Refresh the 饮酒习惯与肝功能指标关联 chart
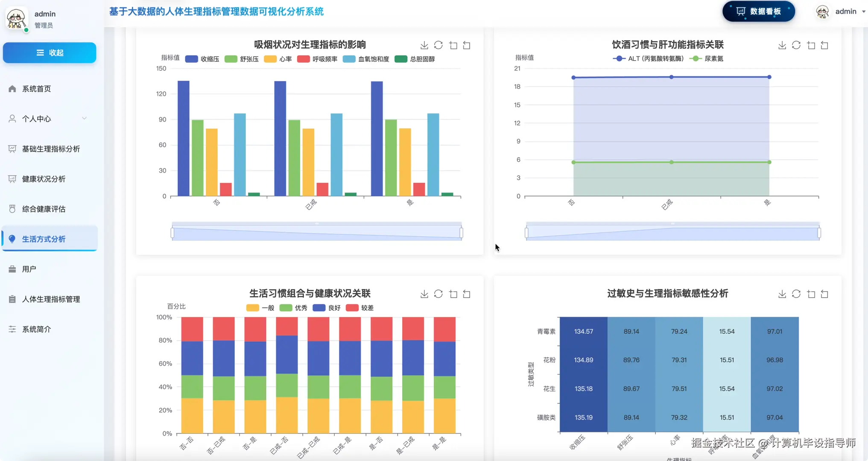This screenshot has width=868, height=461. tap(796, 45)
